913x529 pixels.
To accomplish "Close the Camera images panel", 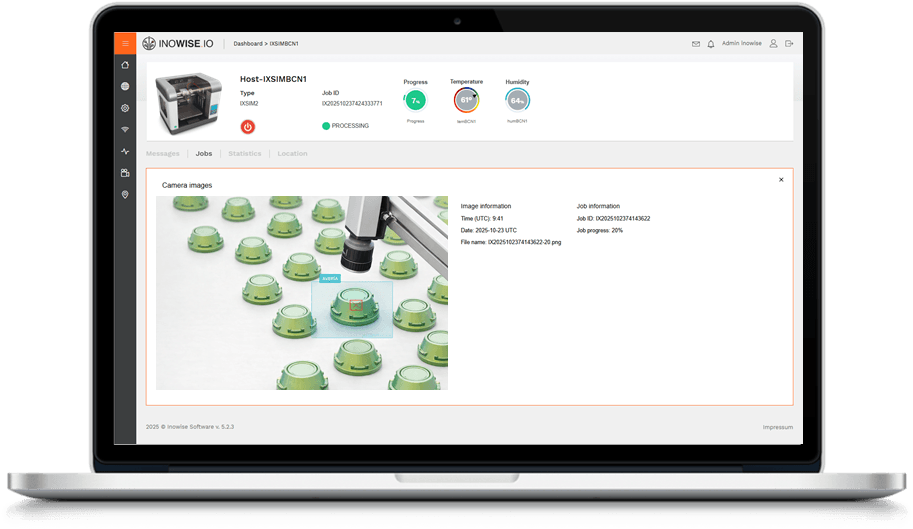I will pyautogui.click(x=781, y=180).
